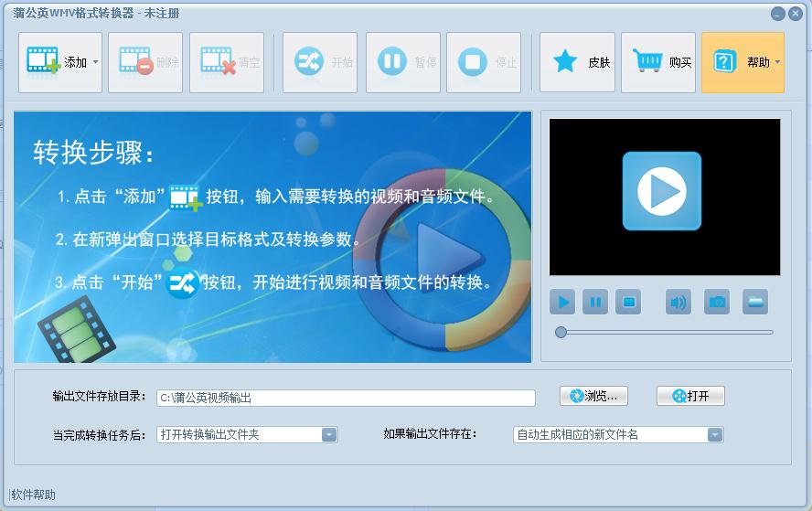Mute the preview volume speaker icon

[678, 302]
